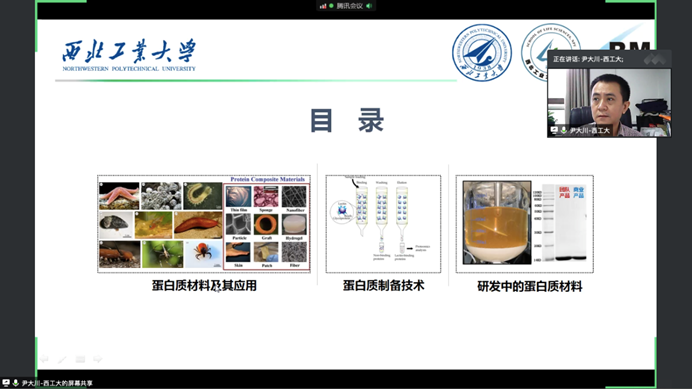692x389 pixels.
Task: Click the microphone icon beside 尹大川-西工大的屏幕共享
Action: [15, 383]
